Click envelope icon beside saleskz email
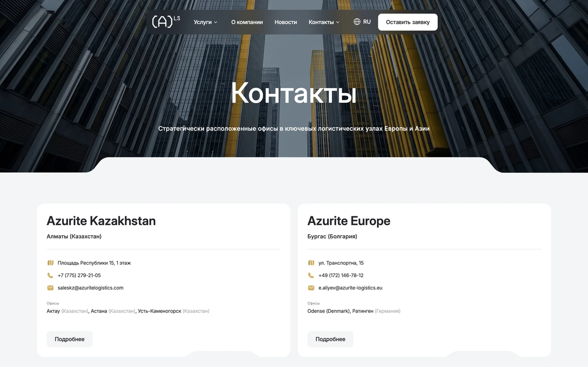 click(x=50, y=288)
